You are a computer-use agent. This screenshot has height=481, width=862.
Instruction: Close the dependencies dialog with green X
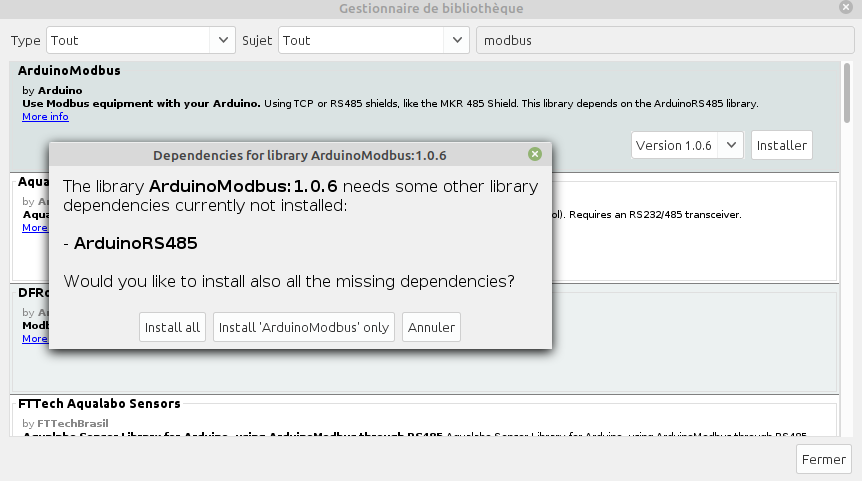coord(534,154)
